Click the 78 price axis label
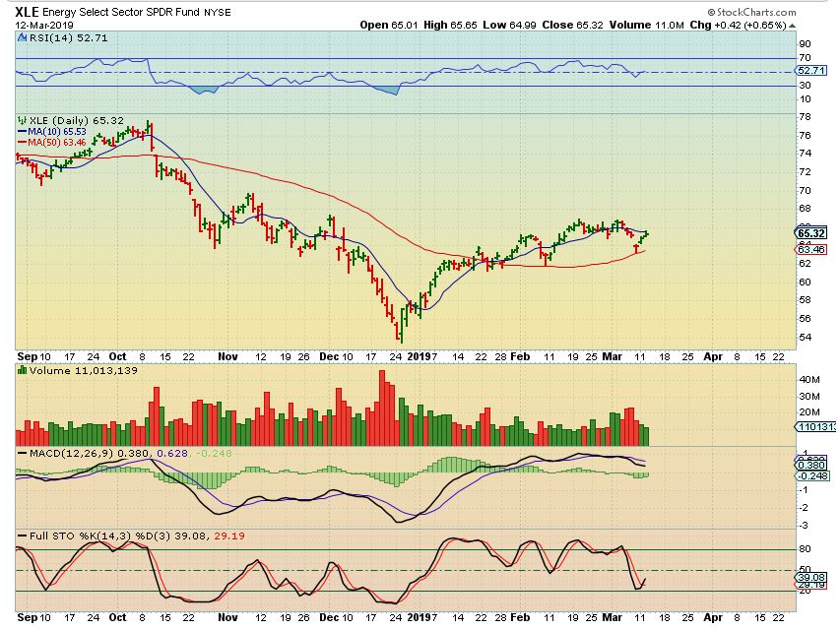 tap(806, 117)
